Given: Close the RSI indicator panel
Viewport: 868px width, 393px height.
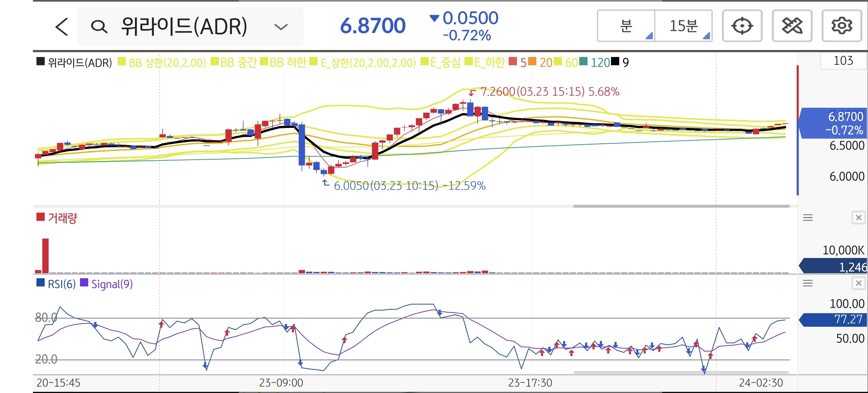Looking at the screenshot, I should click(858, 283).
